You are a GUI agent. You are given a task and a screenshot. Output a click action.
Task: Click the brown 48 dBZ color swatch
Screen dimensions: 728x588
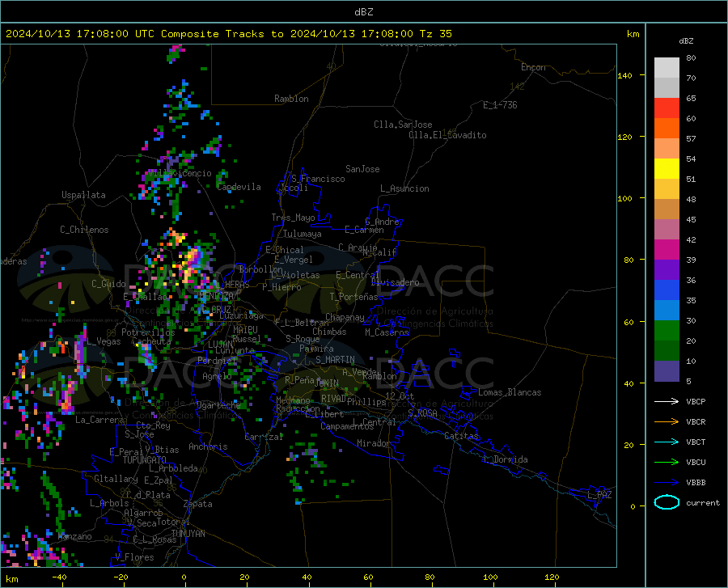(x=667, y=209)
